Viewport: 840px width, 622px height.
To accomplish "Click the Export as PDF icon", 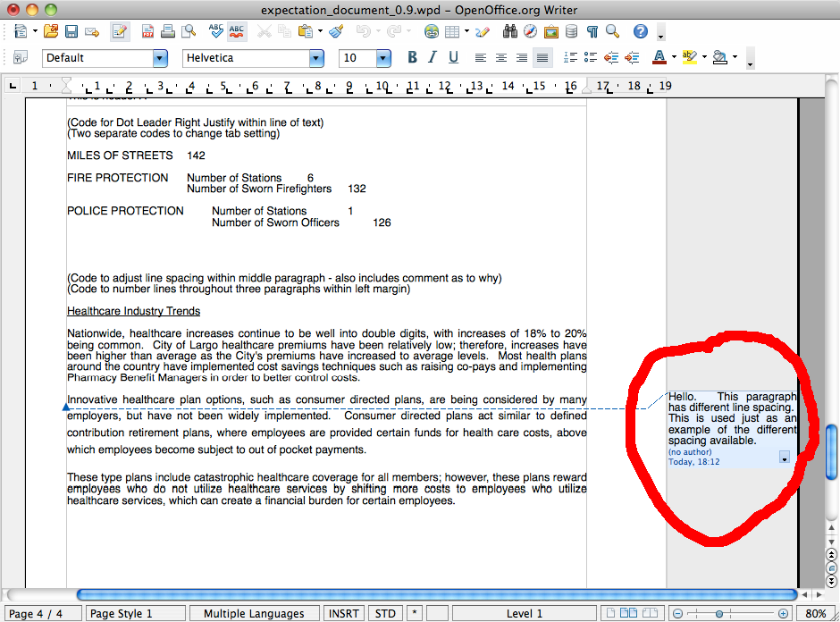I will pos(147,32).
